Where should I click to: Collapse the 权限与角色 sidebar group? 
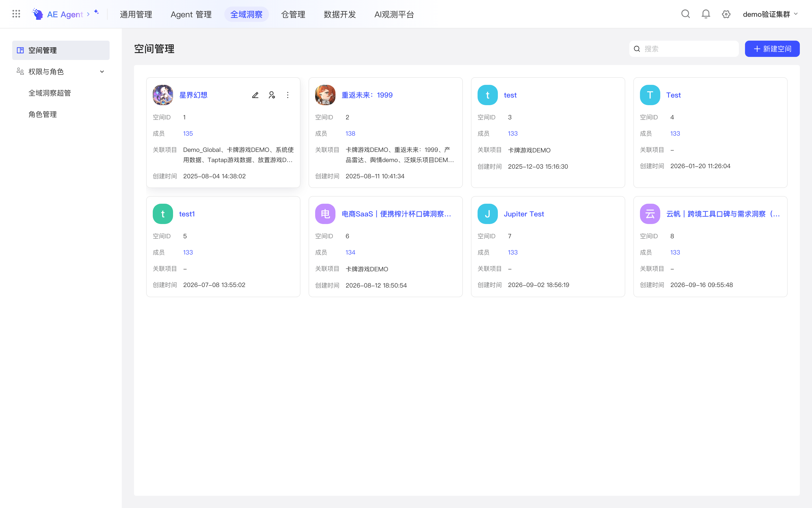(x=102, y=72)
